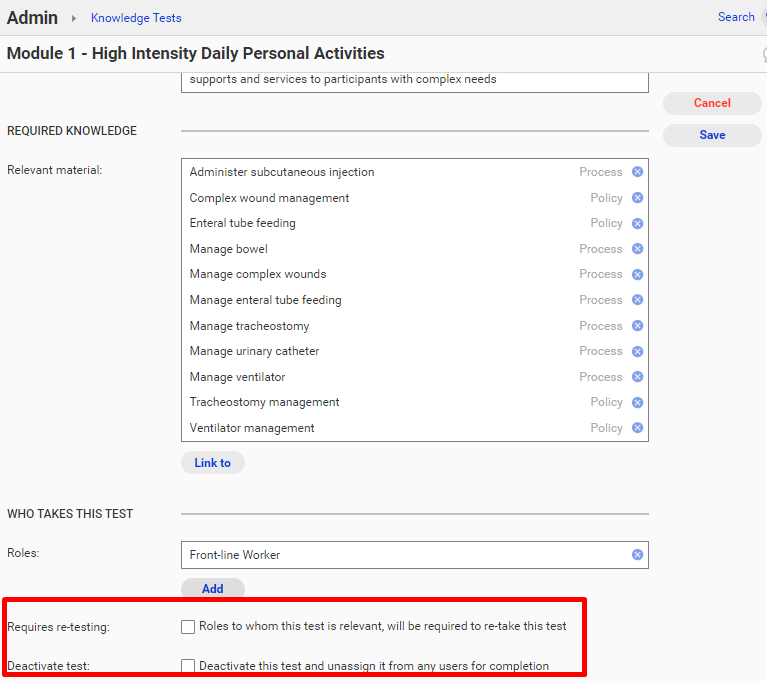
Task: Save the knowledge test
Action: click(x=712, y=135)
